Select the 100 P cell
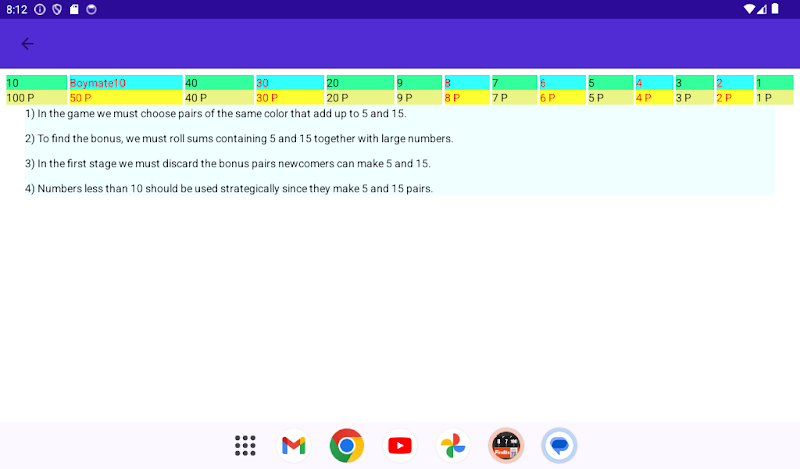The width and height of the screenshot is (800, 469). pyautogui.click(x=36, y=98)
